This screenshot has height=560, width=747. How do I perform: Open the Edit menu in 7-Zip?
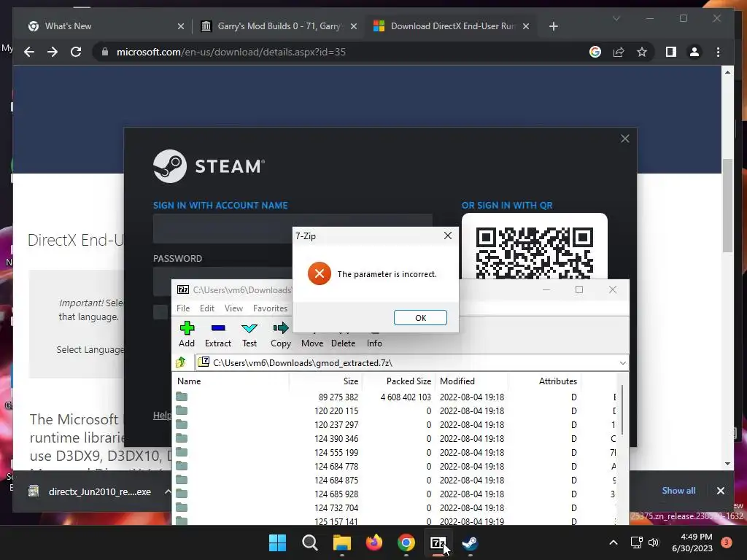pos(206,308)
